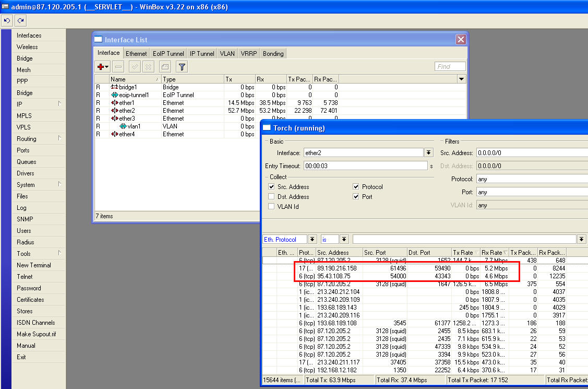The width and height of the screenshot is (588, 389).
Task: Open the Queues sidebar menu item
Action: [26, 162]
